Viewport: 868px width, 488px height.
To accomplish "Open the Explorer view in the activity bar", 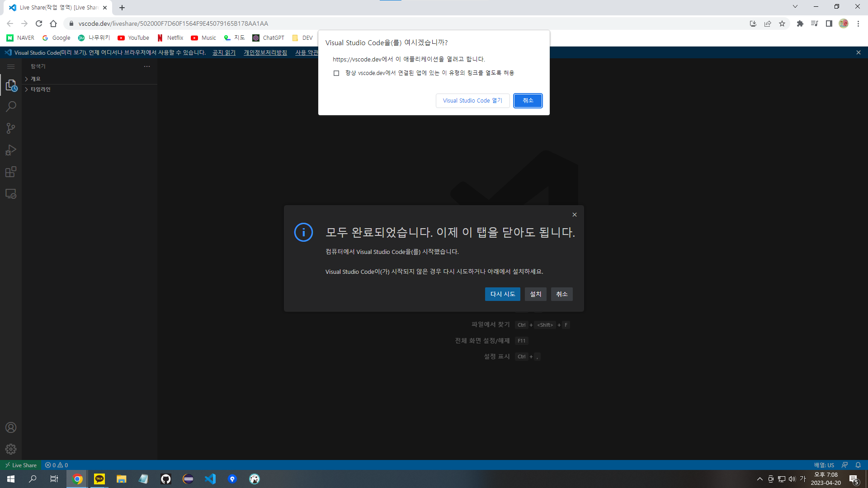I will point(11,85).
